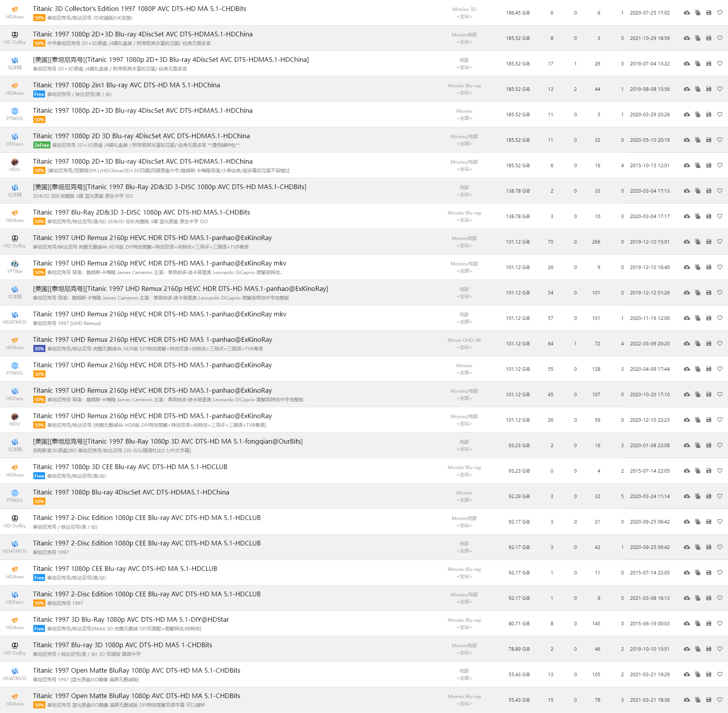This screenshot has height=713, width=728.
Task: Cloud download the DIY@HDStar 3D Blu-Ray torrent
Action: 687,624
